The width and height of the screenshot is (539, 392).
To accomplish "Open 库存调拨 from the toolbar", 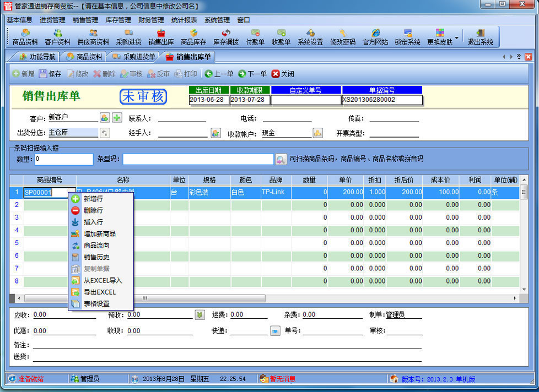I will pos(226,37).
